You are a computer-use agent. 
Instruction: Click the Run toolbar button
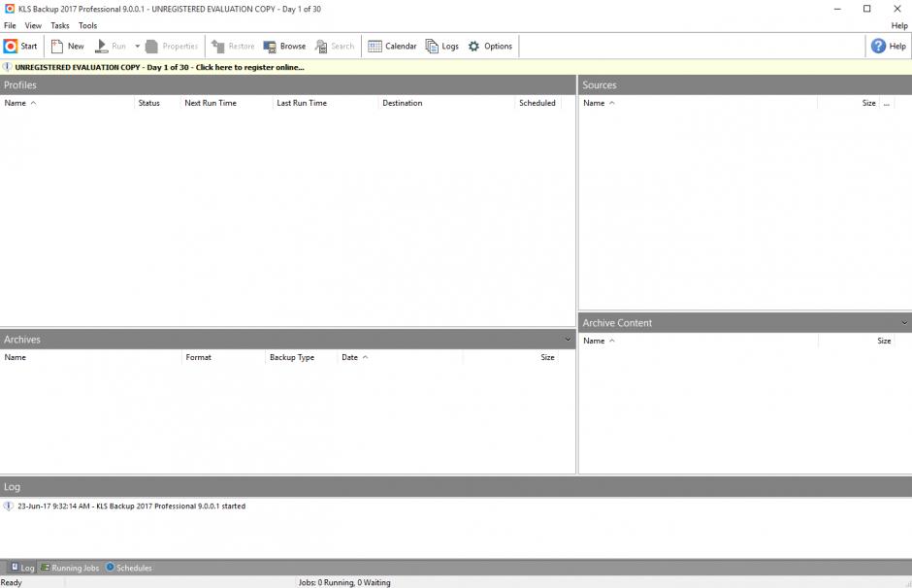111,46
